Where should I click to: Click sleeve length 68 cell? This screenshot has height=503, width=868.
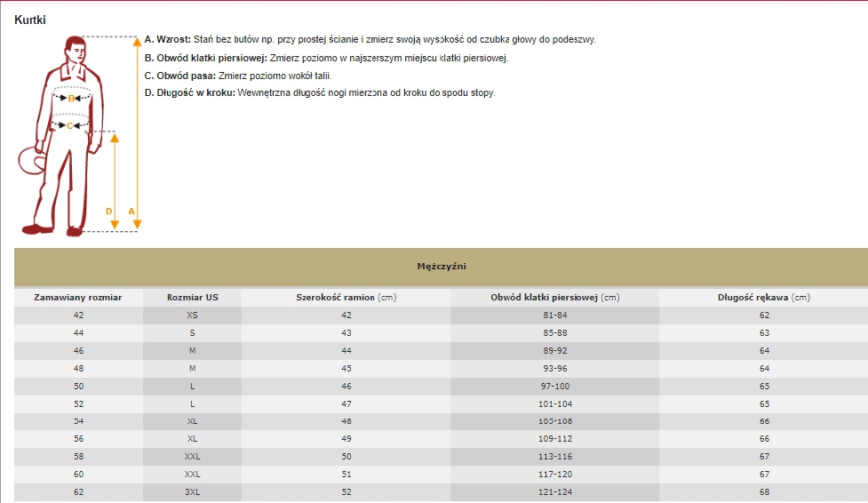[x=764, y=492]
